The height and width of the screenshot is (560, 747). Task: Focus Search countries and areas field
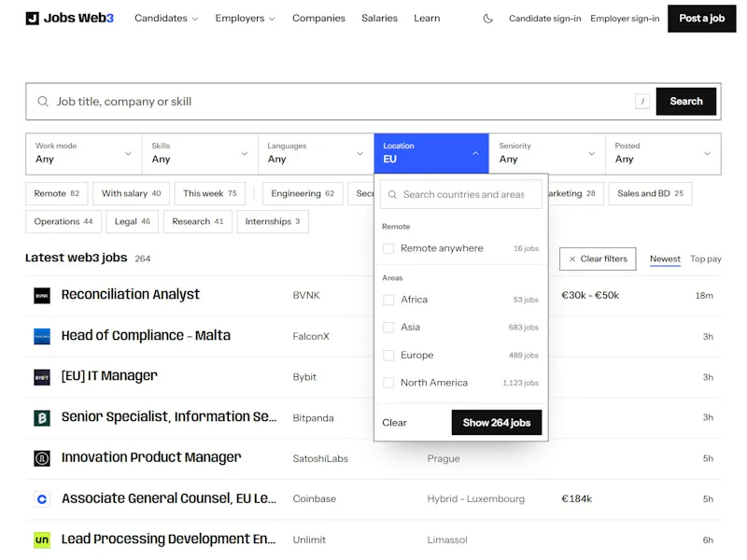click(461, 194)
